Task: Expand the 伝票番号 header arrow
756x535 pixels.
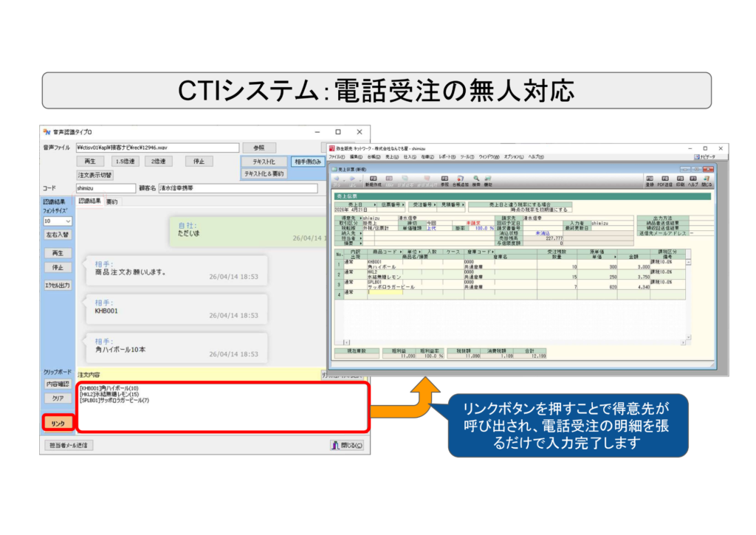Action: coord(403,205)
